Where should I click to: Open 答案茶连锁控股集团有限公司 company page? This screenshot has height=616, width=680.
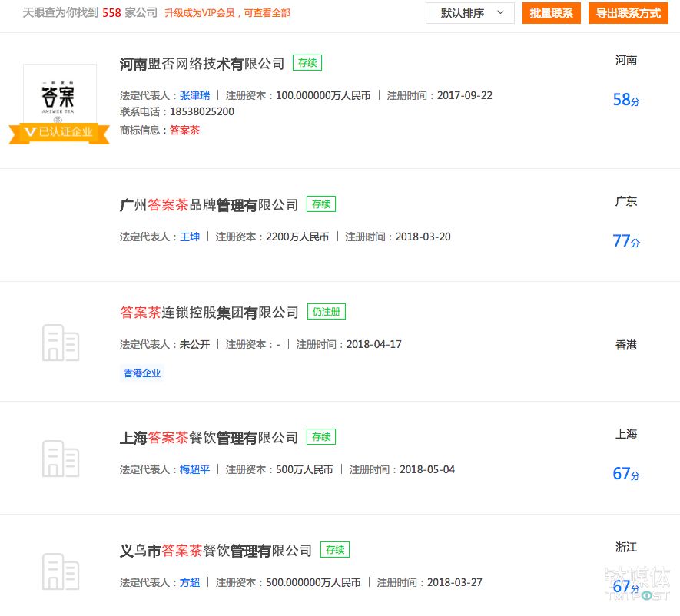tap(209, 313)
